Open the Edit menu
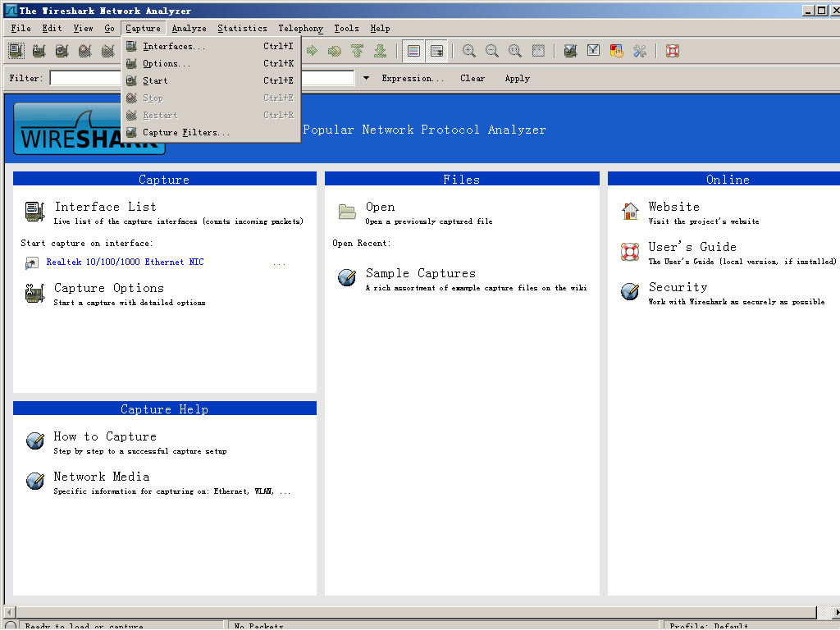840x630 pixels. (x=52, y=28)
